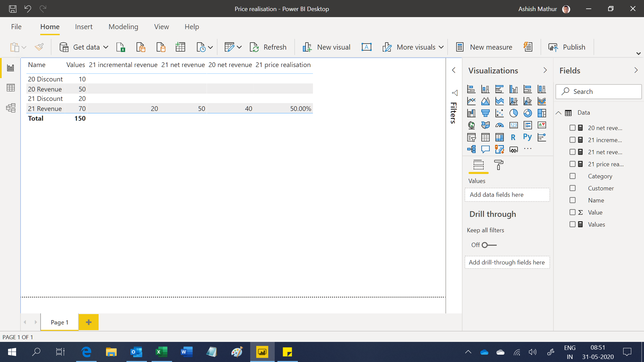Select the line chart visualization
The image size is (644, 362).
click(x=471, y=101)
